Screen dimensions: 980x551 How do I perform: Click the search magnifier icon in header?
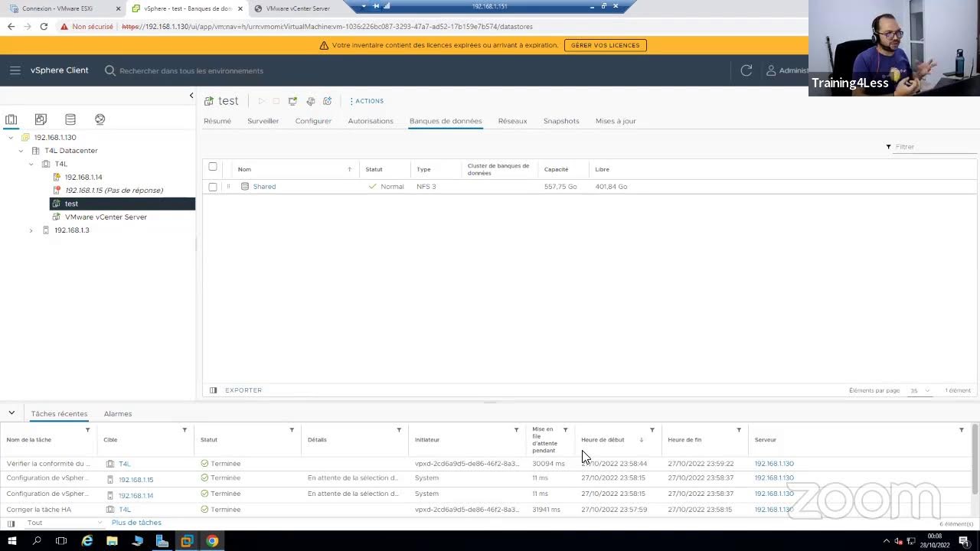pos(110,70)
